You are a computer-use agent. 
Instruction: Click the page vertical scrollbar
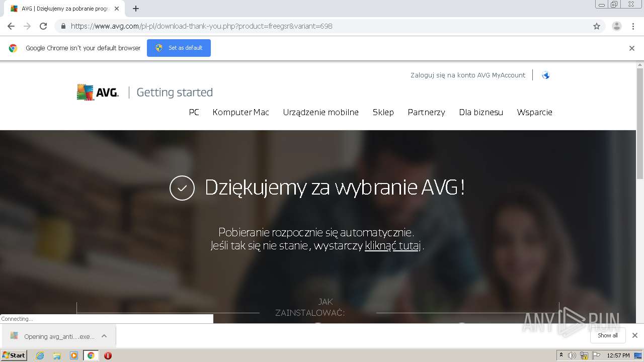point(640,123)
